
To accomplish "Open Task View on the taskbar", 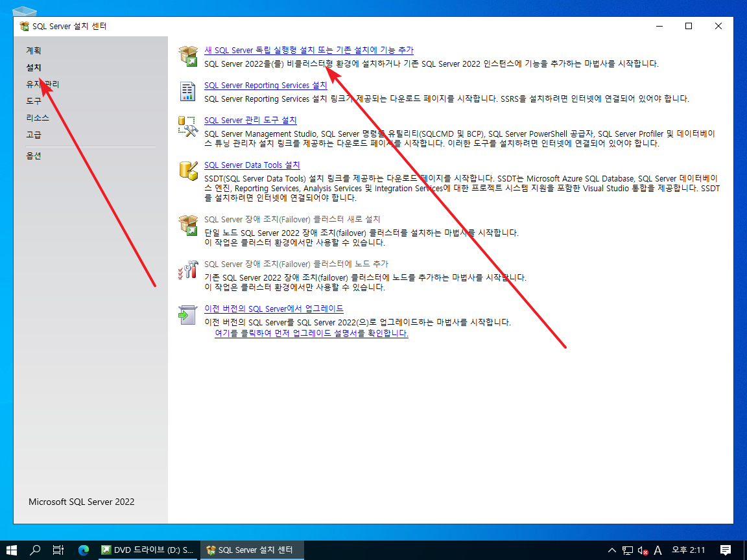I will [58, 550].
